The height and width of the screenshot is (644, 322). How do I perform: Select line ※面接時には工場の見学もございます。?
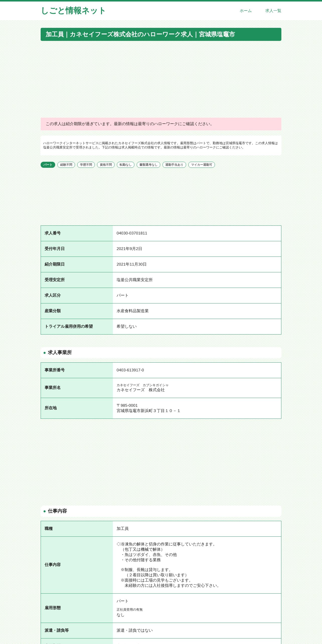click(x=157, y=580)
